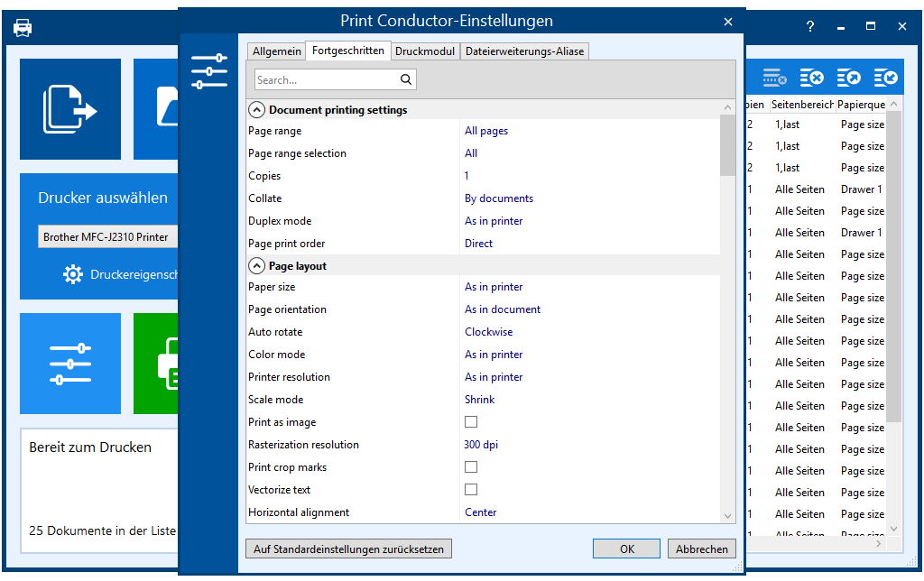The width and height of the screenshot is (924, 581).
Task: Click the 'Bereit zum Drucken' status text
Action: click(x=90, y=447)
